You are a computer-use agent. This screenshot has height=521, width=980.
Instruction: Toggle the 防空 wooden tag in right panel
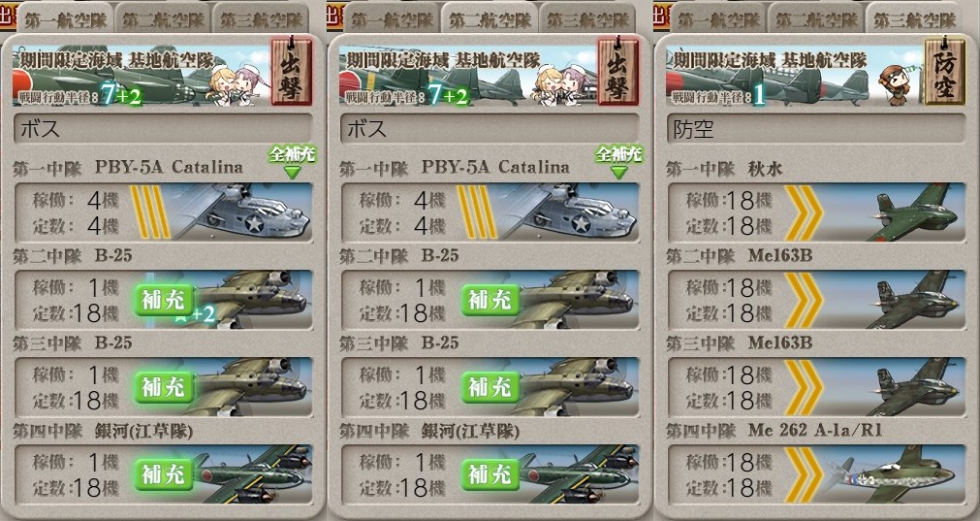(x=944, y=71)
